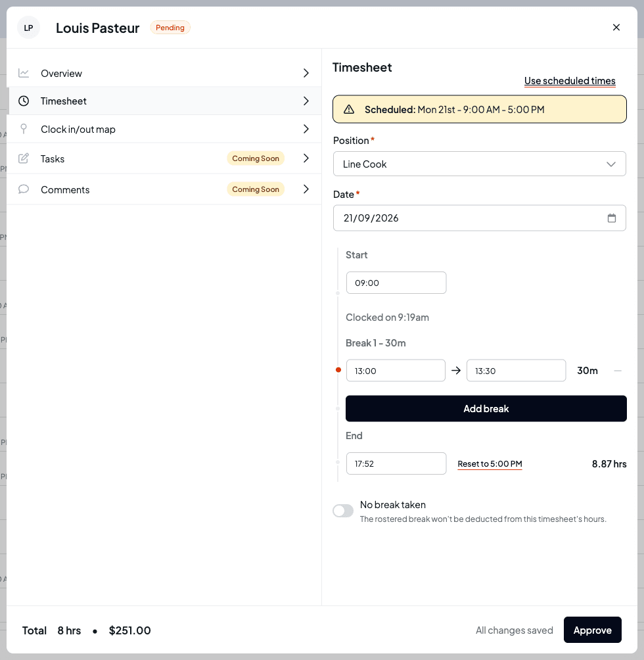This screenshot has width=644, height=660.
Task: Open the Position dropdown showing Line Cook
Action: tap(480, 164)
